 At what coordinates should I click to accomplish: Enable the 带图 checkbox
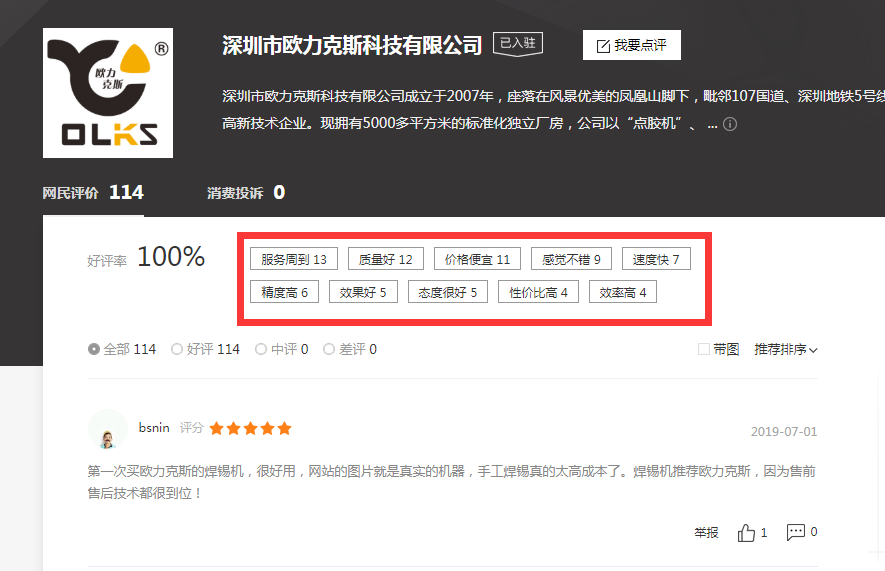tap(705, 349)
